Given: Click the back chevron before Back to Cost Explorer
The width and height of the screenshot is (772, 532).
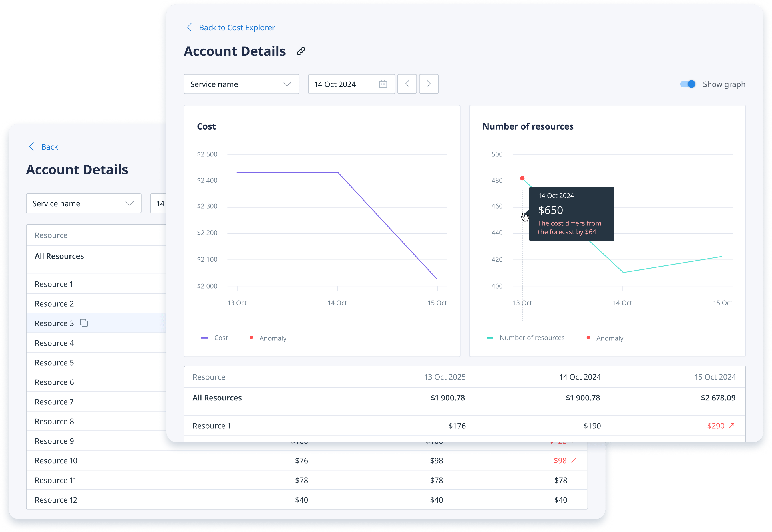Looking at the screenshot, I should point(189,27).
